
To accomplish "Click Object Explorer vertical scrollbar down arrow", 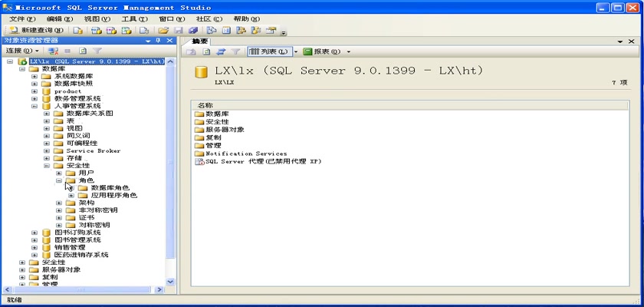I will click(x=171, y=282).
